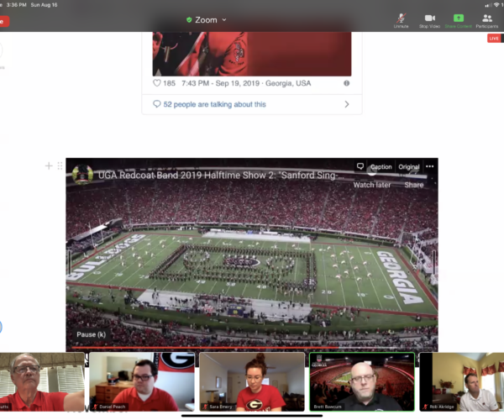Open the comment icon on video block

click(x=360, y=166)
